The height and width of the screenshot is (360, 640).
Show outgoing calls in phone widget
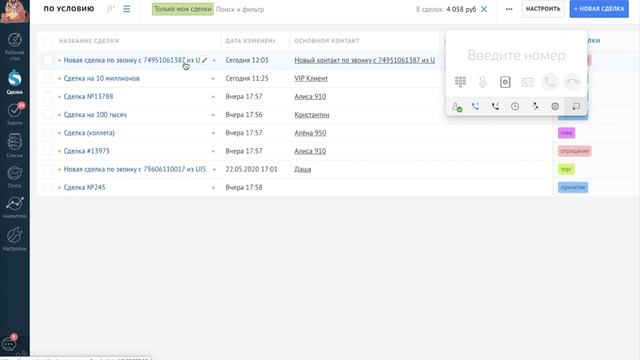[496, 107]
